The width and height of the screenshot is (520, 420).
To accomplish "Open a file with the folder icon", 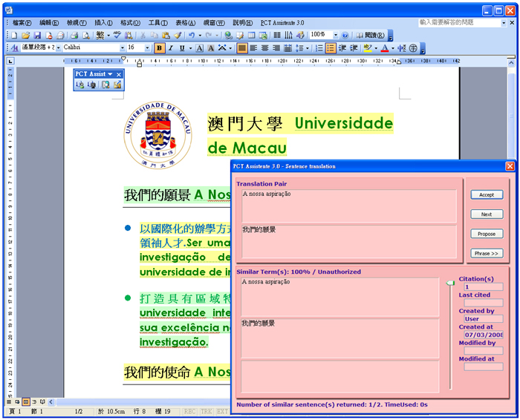I will pos(25,35).
